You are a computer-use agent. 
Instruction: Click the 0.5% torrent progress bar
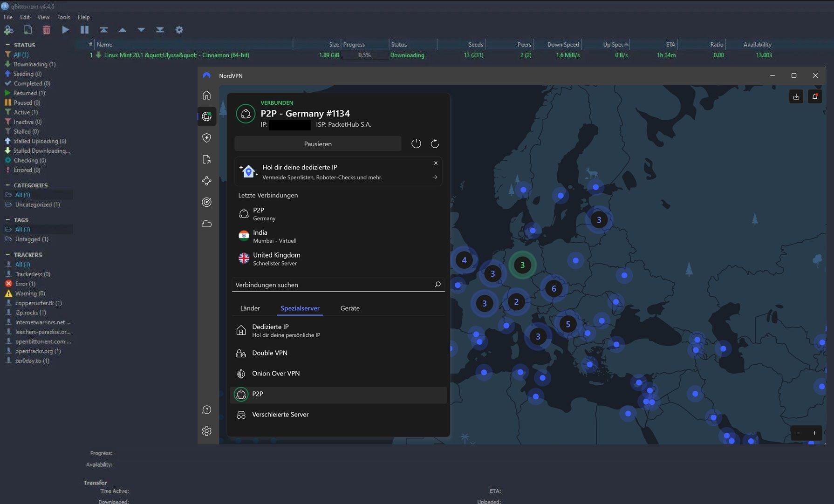(364, 55)
